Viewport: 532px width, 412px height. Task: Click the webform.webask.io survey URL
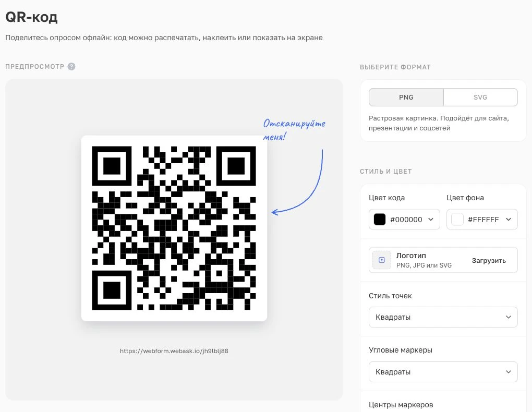click(x=174, y=351)
